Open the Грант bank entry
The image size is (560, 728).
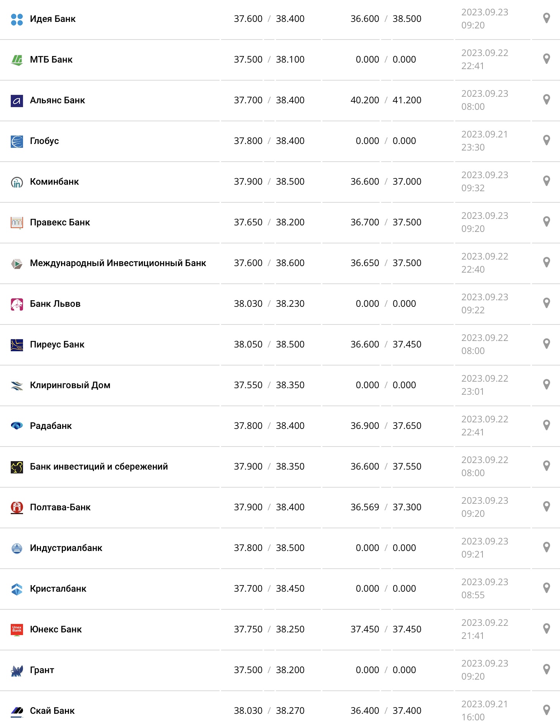click(x=42, y=670)
